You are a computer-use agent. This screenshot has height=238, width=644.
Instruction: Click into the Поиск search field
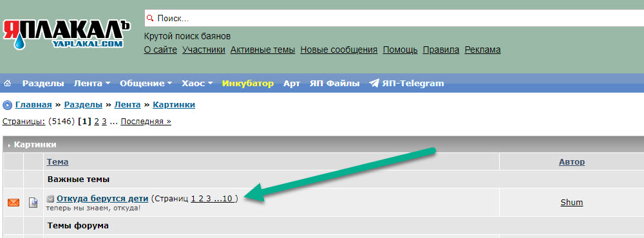[x=394, y=18]
